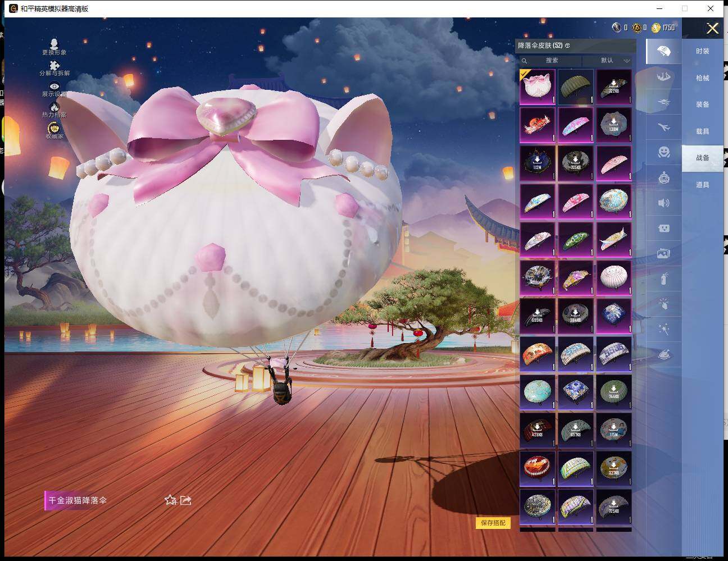Close the wardrobe with the X button
This screenshot has width=728, height=561.
click(712, 29)
